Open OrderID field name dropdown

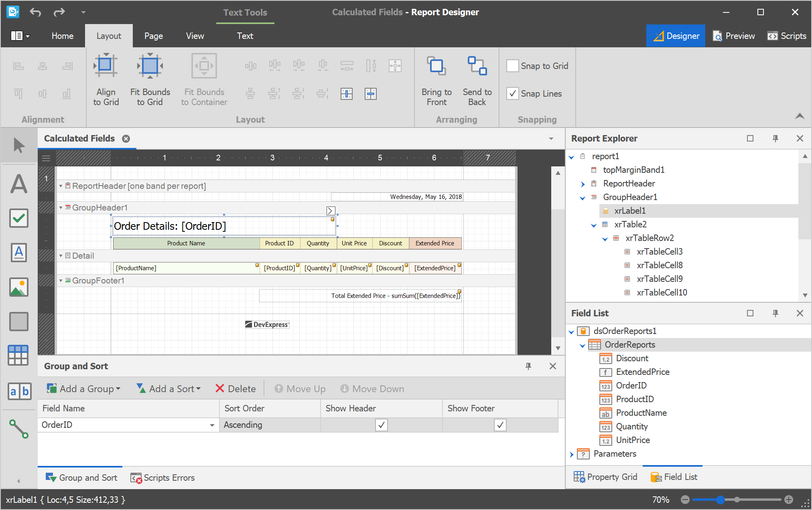(212, 425)
